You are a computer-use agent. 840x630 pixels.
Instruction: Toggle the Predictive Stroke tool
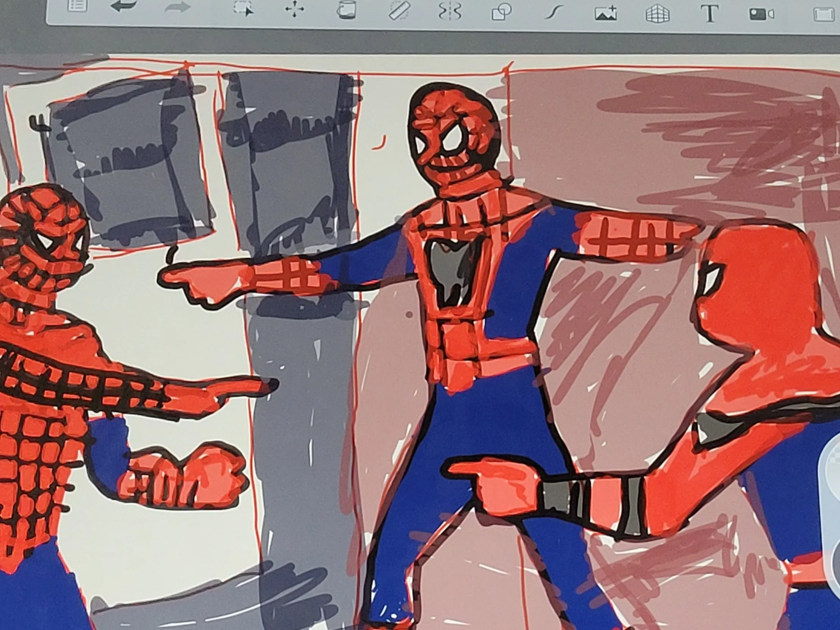pyautogui.click(x=553, y=13)
